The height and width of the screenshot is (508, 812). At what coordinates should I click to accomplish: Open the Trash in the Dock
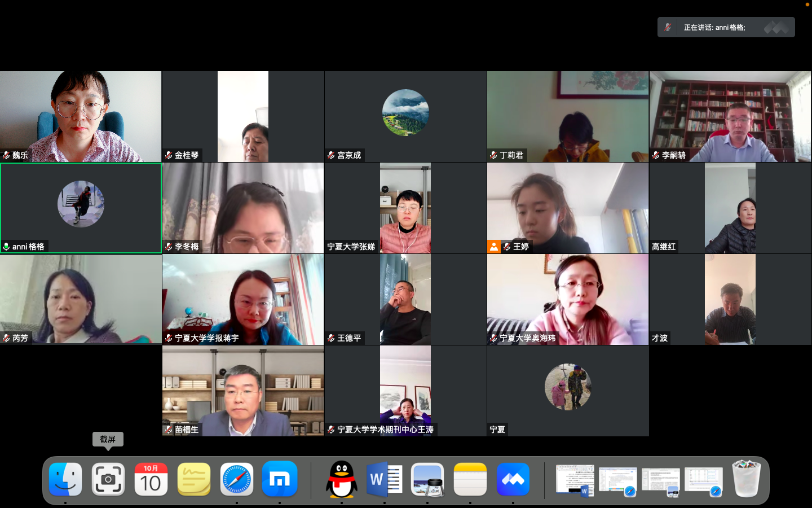click(x=746, y=479)
